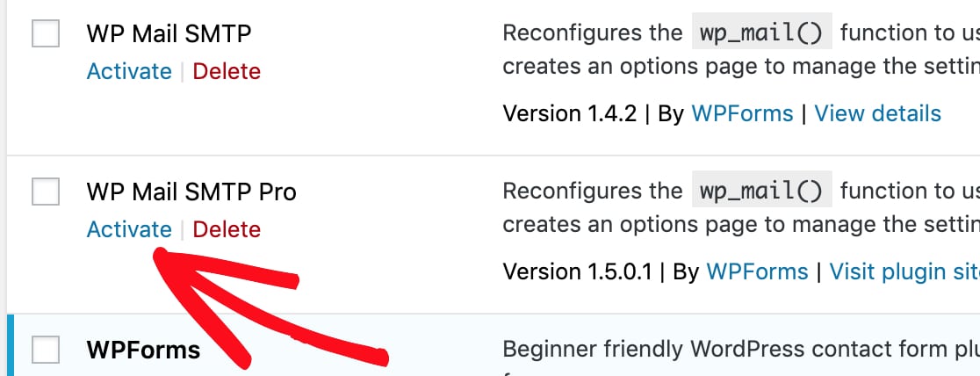The image size is (980, 376).
Task: Visit plugin site for WP Mail SMTP Pro
Action: tap(904, 271)
